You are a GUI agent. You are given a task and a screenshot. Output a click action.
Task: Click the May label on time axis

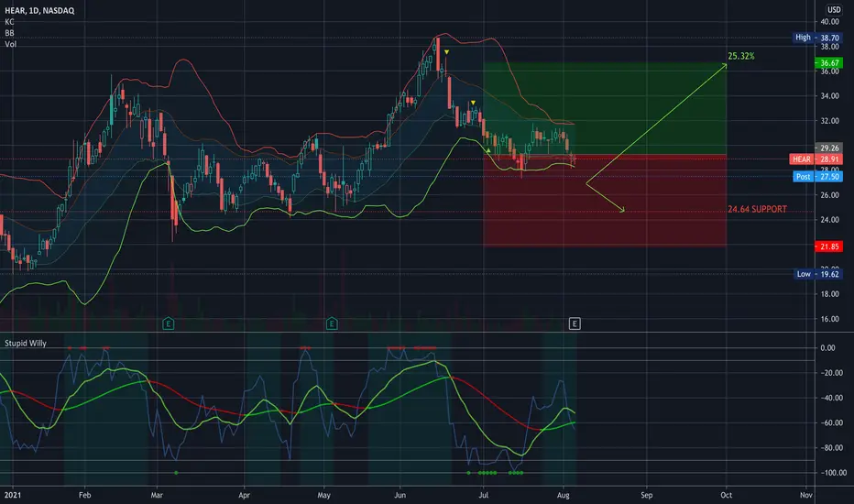324,495
